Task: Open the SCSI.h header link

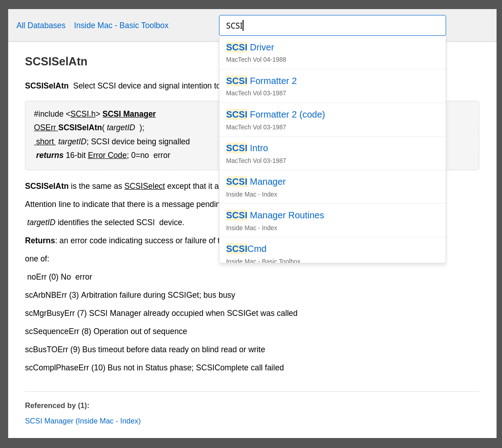Action: pos(83,114)
